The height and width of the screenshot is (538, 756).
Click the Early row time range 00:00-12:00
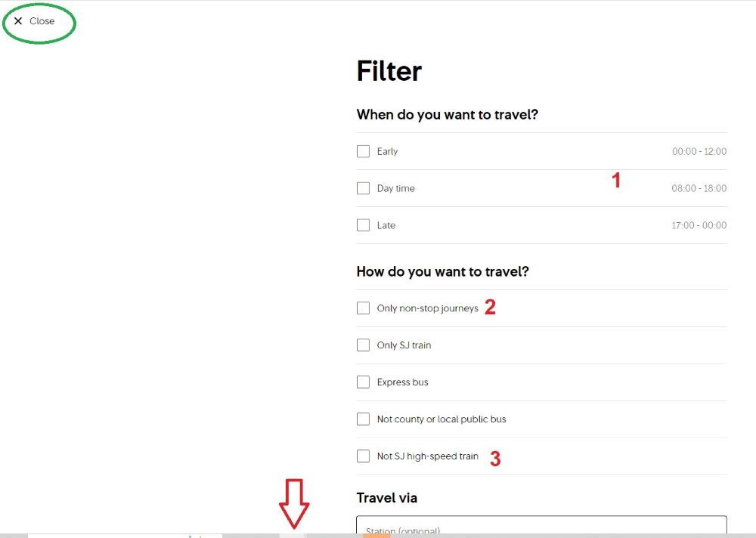point(699,151)
